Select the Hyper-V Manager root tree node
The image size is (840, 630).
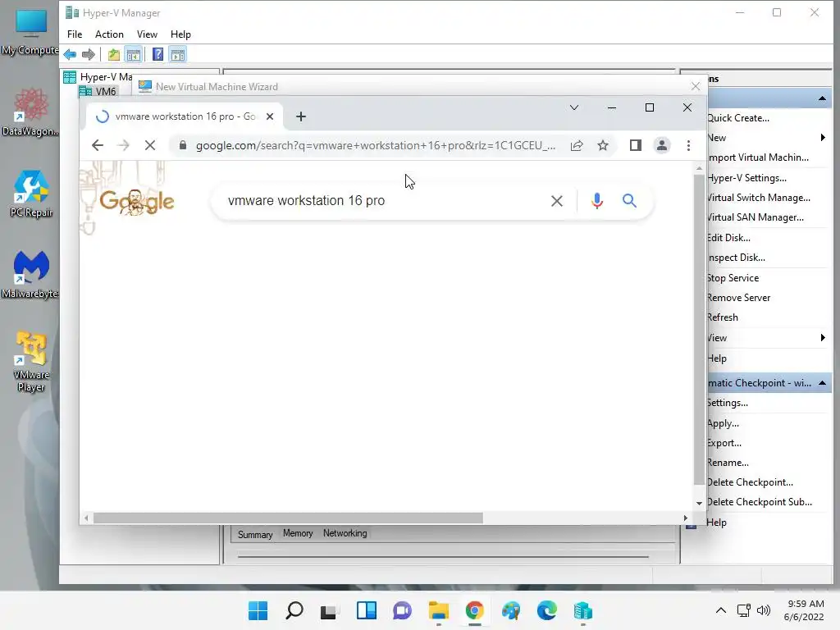106,77
